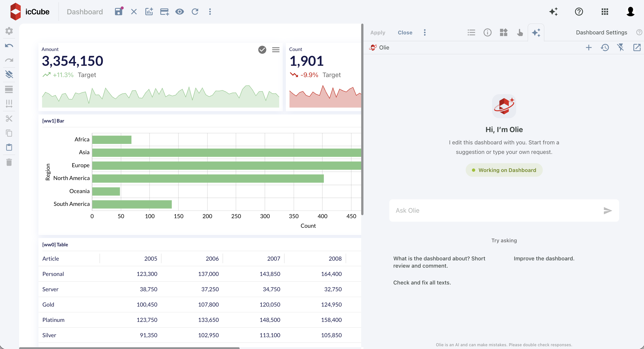Open the apps grid launcher
The height and width of the screenshot is (349, 644).
tap(605, 12)
